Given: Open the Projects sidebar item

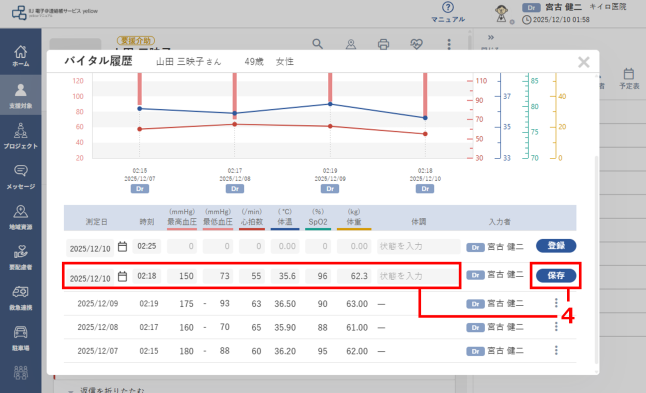Looking at the screenshot, I should (21, 136).
